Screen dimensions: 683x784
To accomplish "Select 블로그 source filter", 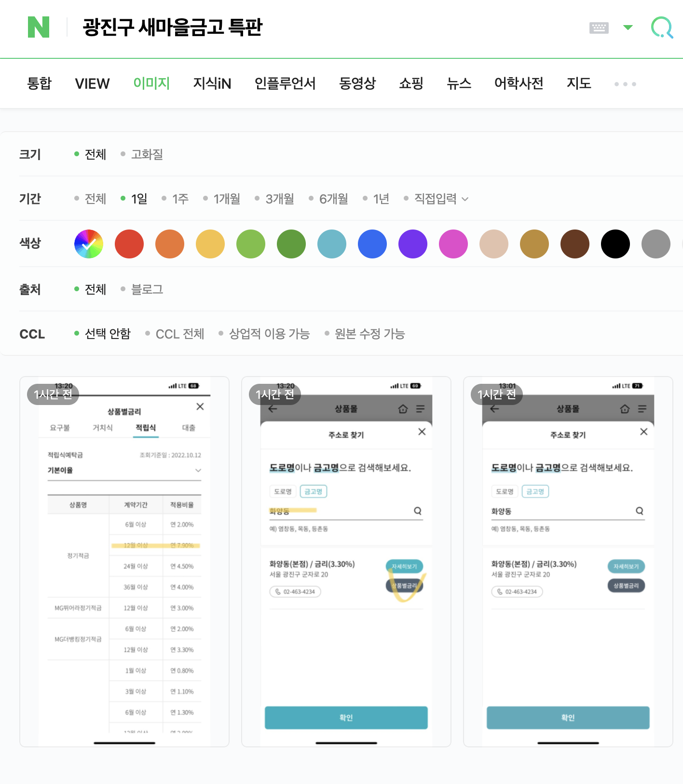I will tap(142, 289).
